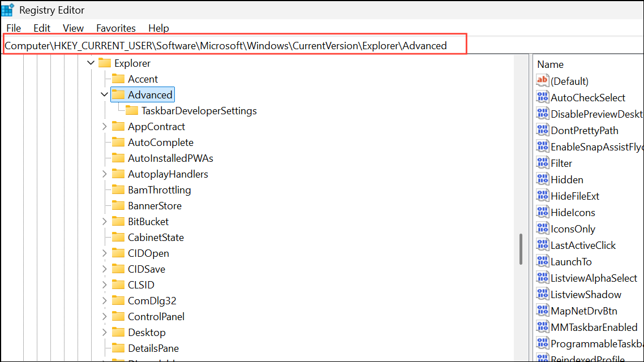Select the AutoComplete key label
Viewport: 644px width, 362px height.
(161, 143)
